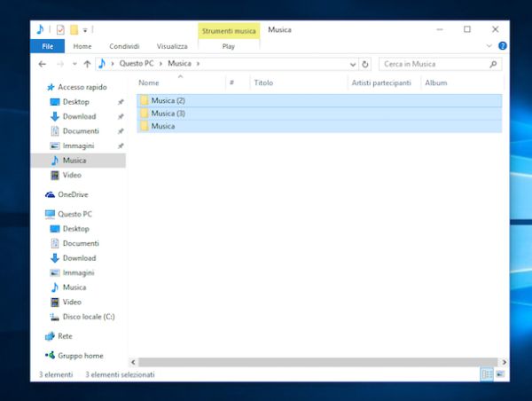This screenshot has height=401, width=532.
Task: Open the blue Help question mark icon
Action: [503, 46]
